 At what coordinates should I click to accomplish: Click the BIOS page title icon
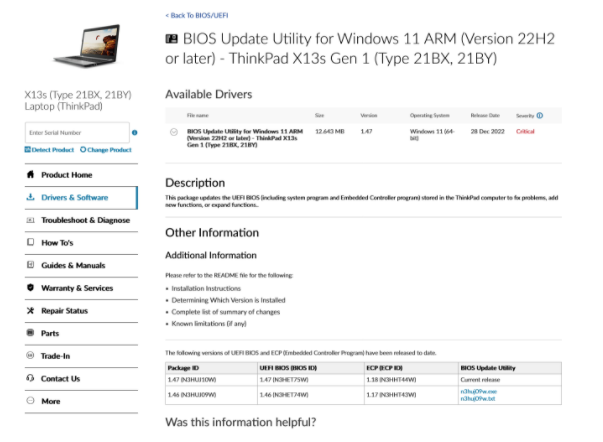click(172, 39)
